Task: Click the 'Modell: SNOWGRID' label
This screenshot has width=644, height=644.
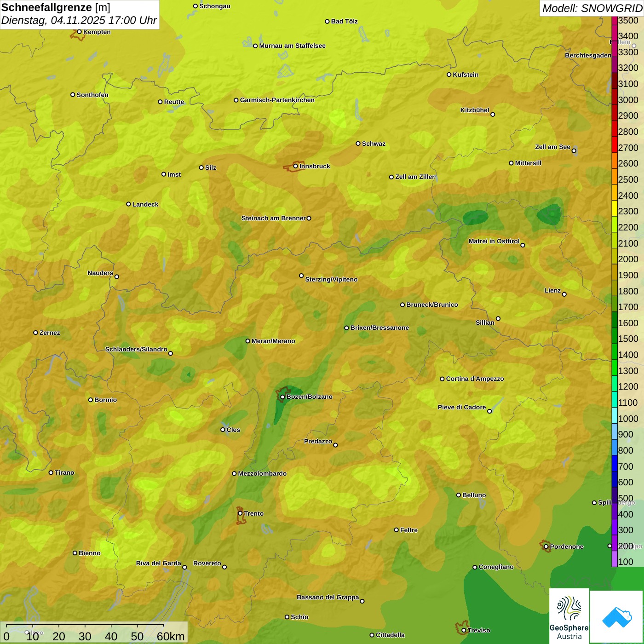Action: (x=592, y=8)
